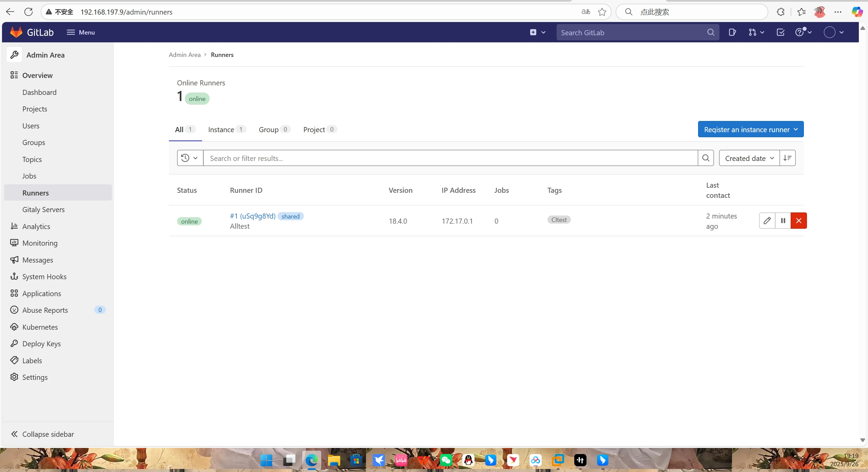
Task: Open the to-do list icon
Action: coord(780,32)
